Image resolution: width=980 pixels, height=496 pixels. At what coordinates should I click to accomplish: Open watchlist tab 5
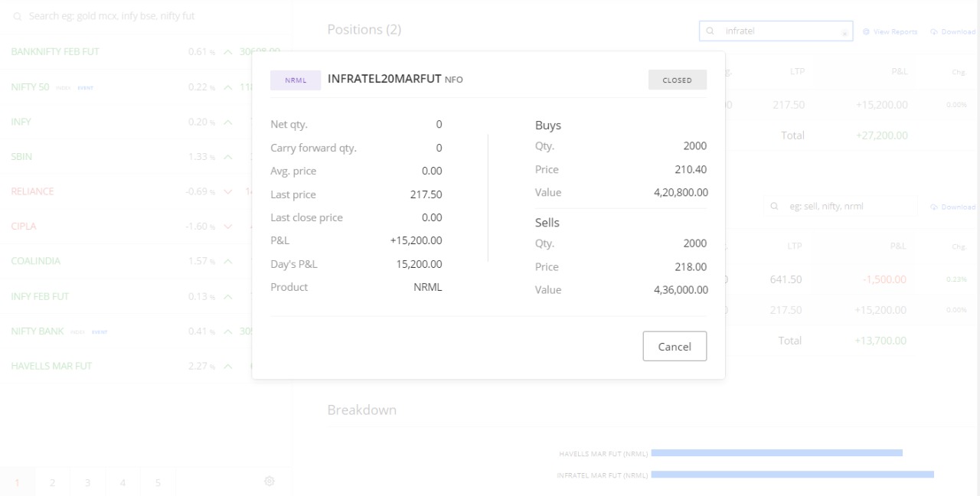pyautogui.click(x=158, y=482)
